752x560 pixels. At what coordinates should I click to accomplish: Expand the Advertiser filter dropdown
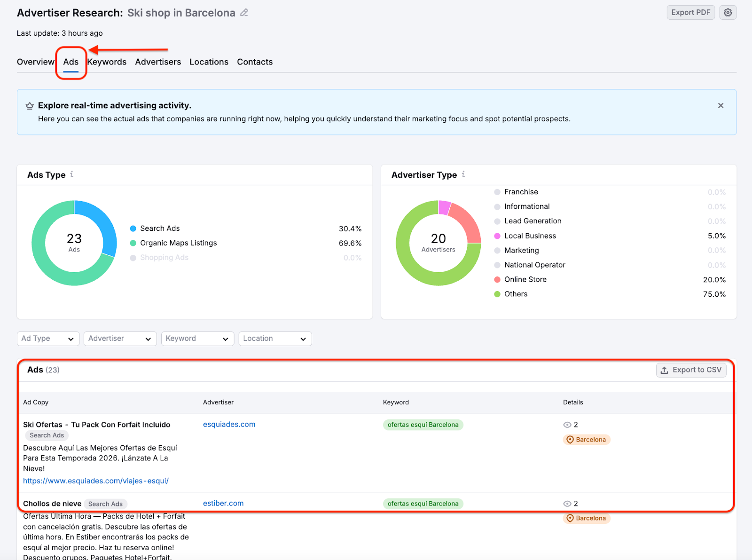point(120,338)
